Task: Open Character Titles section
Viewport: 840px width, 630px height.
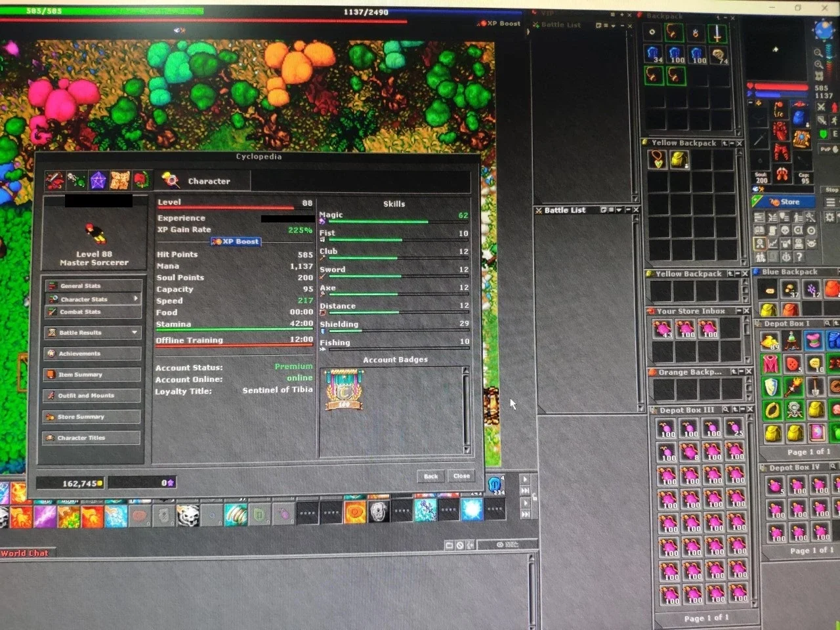Action: coord(93,438)
